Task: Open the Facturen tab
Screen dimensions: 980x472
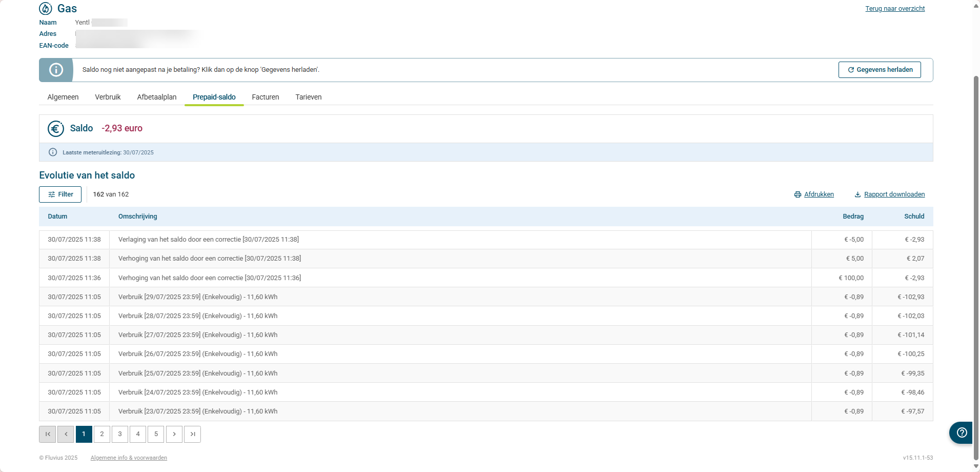Action: coord(266,97)
